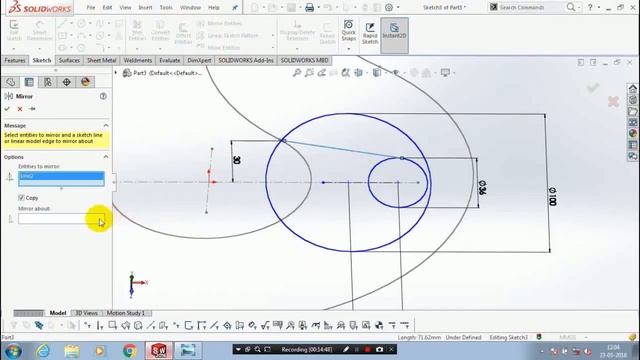This screenshot has width=640, height=360.
Task: Open Google Chrome from the taskbar
Action: pos(130,351)
